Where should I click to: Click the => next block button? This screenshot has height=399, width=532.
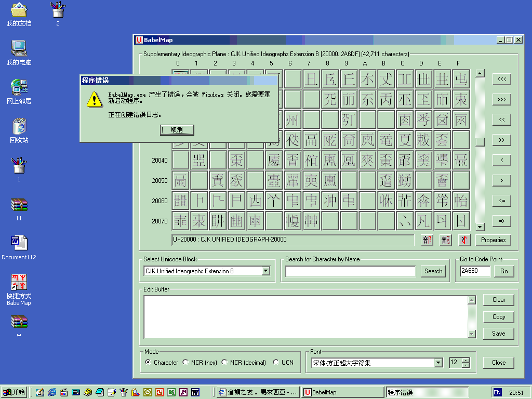(502, 221)
